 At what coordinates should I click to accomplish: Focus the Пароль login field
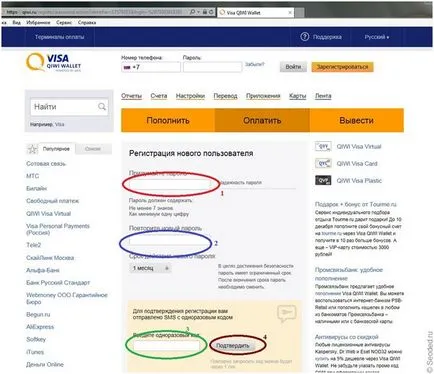212,67
